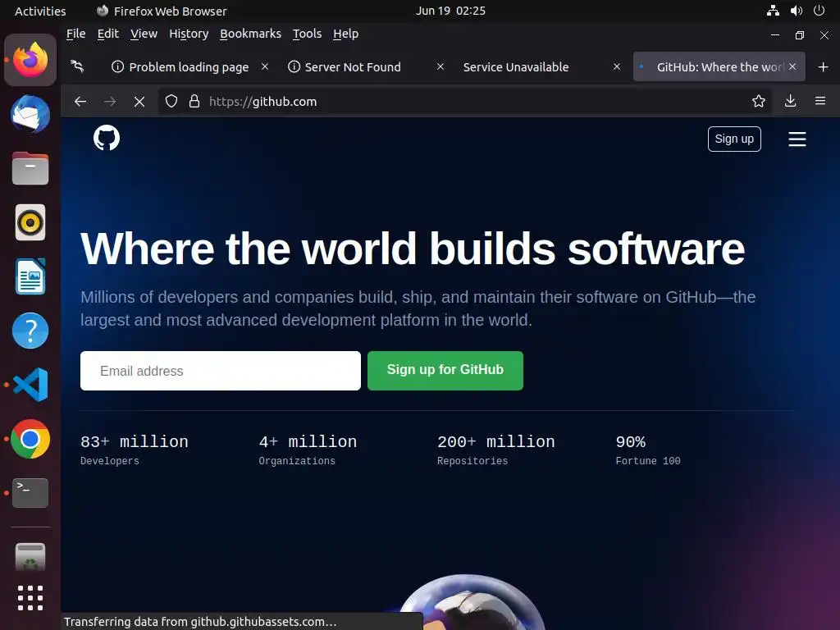Open the clock showing Jun 19 02:25

coord(450,11)
